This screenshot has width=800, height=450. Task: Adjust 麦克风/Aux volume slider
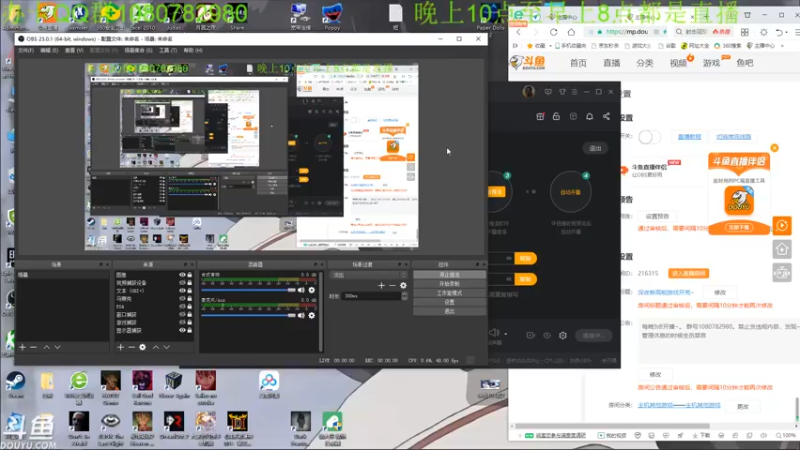click(x=248, y=315)
